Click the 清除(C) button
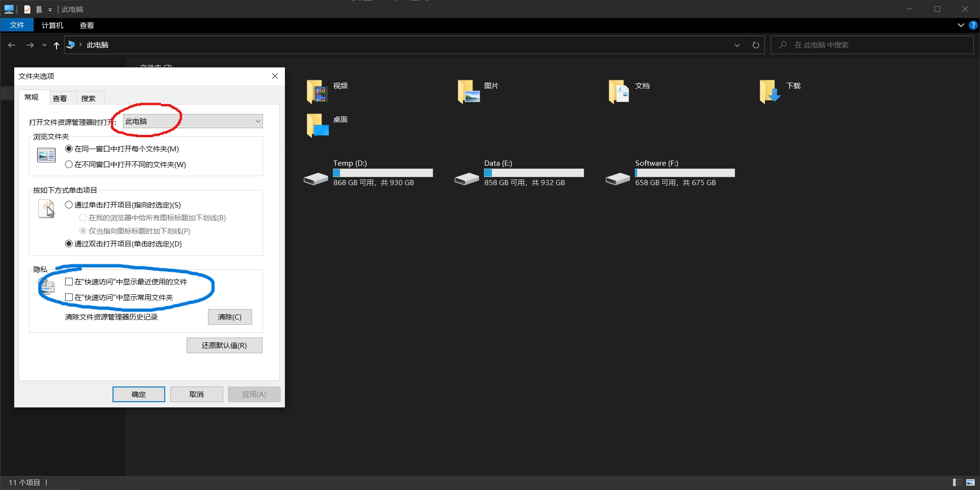 click(230, 317)
